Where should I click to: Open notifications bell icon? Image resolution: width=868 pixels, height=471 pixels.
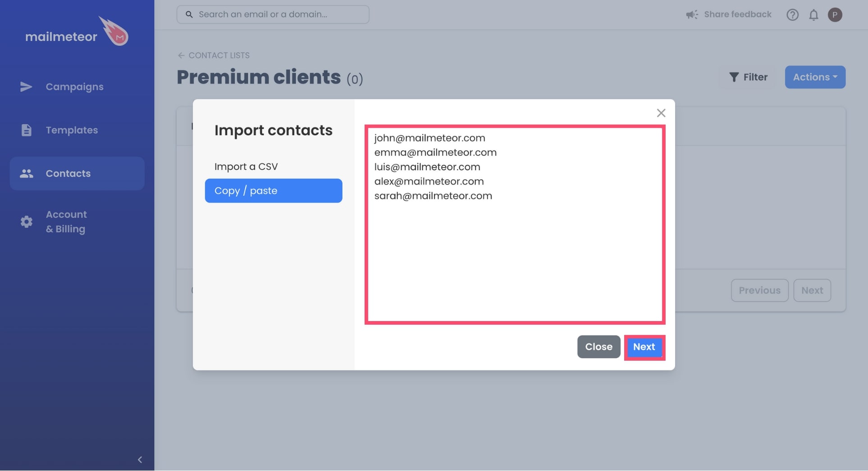813,15
